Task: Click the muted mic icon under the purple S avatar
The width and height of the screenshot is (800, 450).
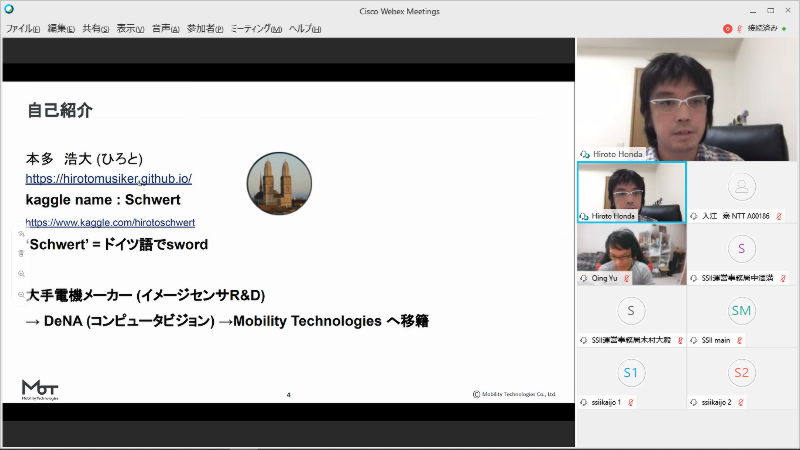Action: [783, 278]
